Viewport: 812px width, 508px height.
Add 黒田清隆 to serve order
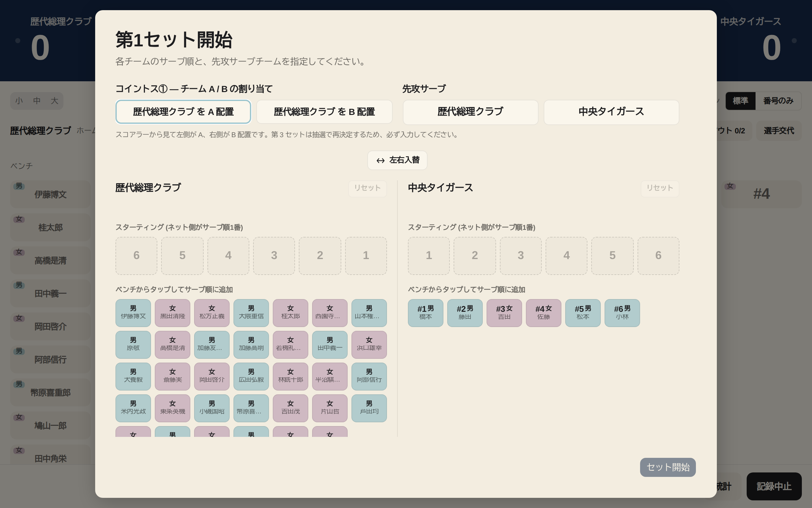coord(173,313)
